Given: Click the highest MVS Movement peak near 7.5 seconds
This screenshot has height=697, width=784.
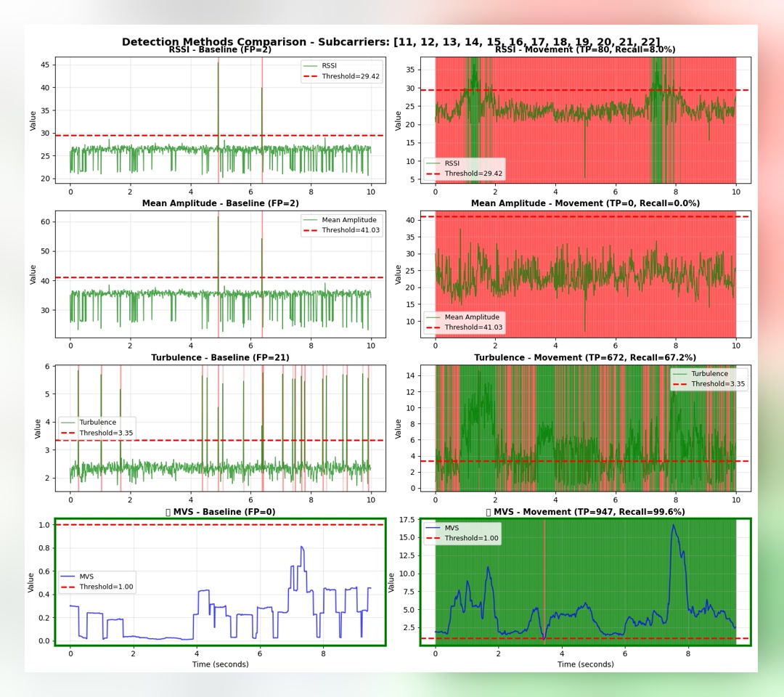Looking at the screenshot, I should (674, 525).
